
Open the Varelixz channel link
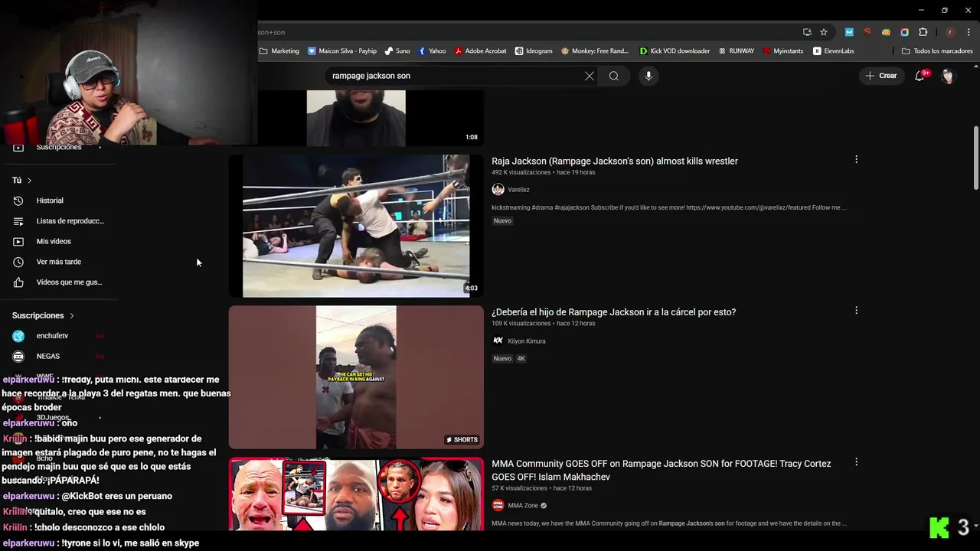[x=518, y=190]
